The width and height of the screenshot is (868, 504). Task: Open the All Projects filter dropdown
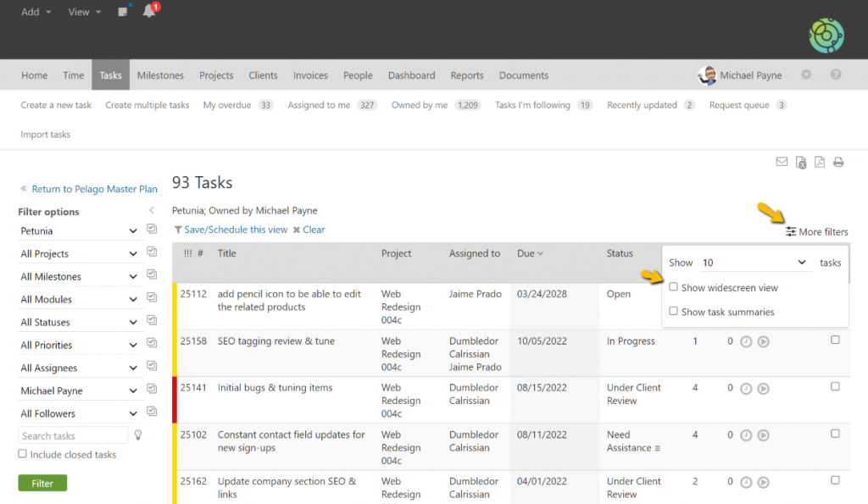pyautogui.click(x=79, y=253)
